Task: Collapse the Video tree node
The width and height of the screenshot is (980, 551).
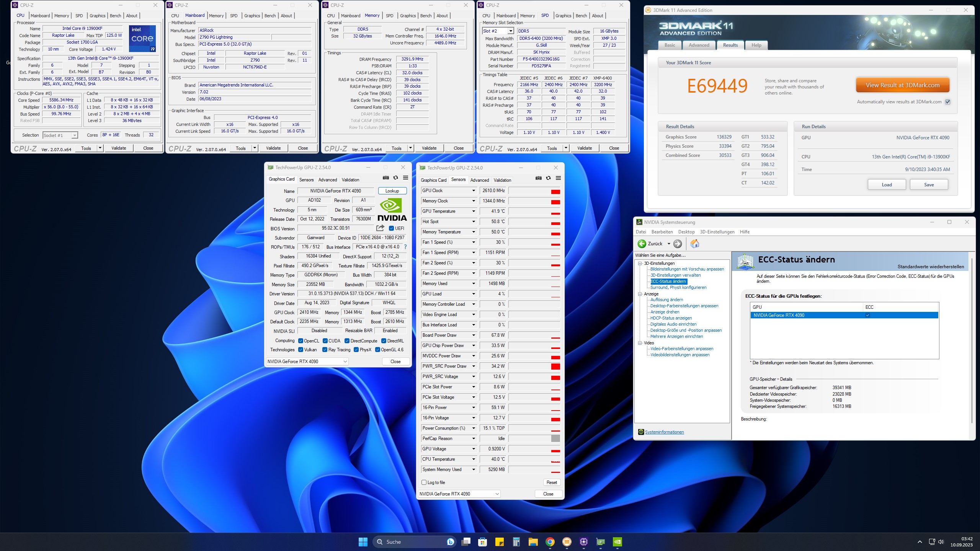Action: coord(640,343)
